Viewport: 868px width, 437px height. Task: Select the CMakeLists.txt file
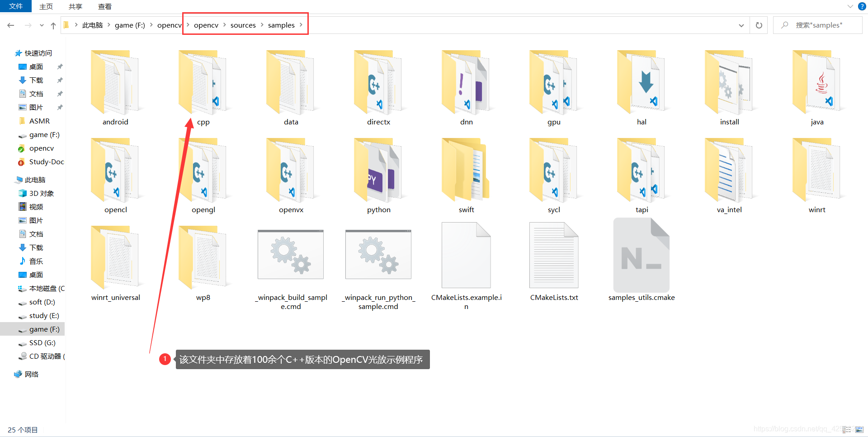[x=554, y=263]
